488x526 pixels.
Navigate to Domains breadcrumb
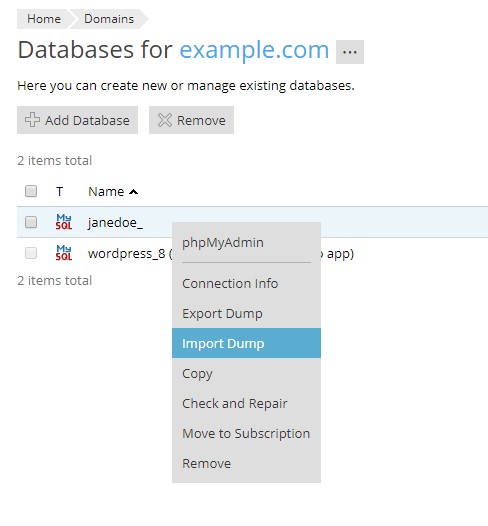(109, 19)
